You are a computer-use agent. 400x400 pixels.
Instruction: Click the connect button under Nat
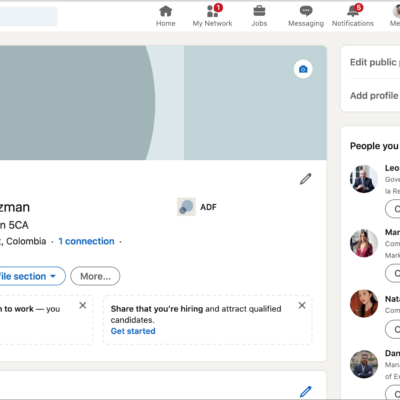tap(393, 329)
